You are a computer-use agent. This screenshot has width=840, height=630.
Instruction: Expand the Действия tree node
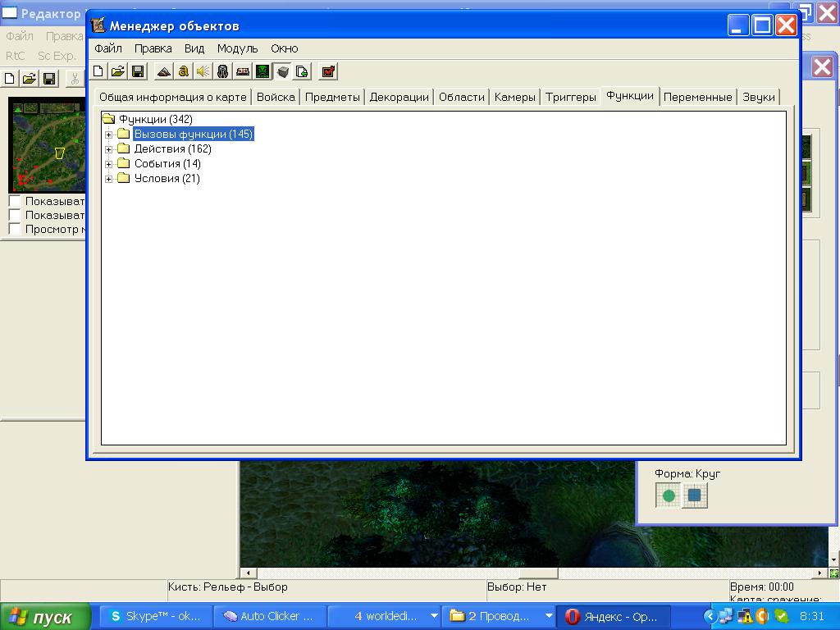[x=109, y=149]
